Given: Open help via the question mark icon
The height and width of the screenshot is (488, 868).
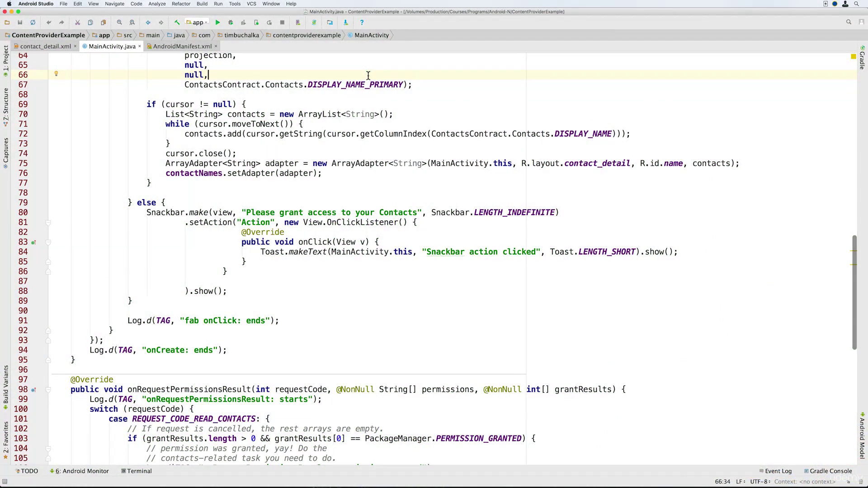Looking at the screenshot, I should (x=362, y=22).
